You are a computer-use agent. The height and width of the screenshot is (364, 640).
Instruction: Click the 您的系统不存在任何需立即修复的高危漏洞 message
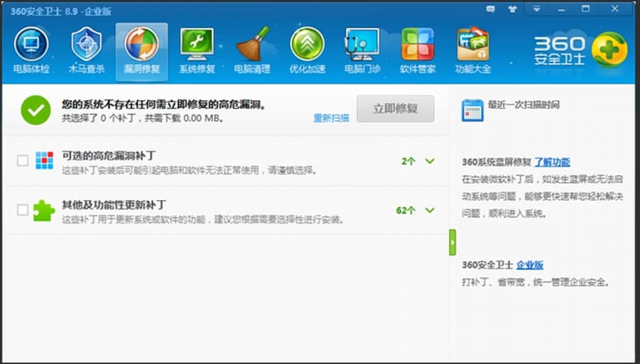tap(164, 105)
